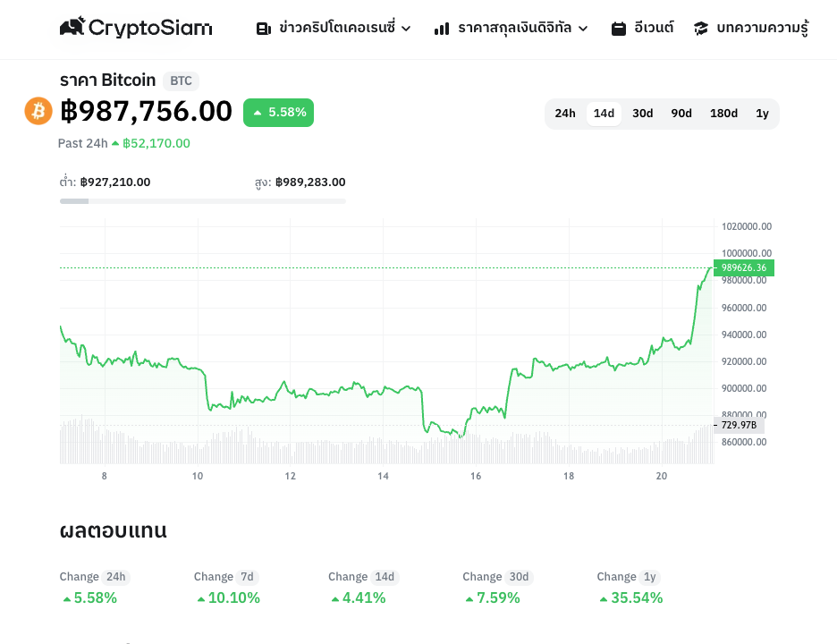Screen dimensions: 837x644
Task: Click the Change 7d value 10.10%
Action: [233, 598]
